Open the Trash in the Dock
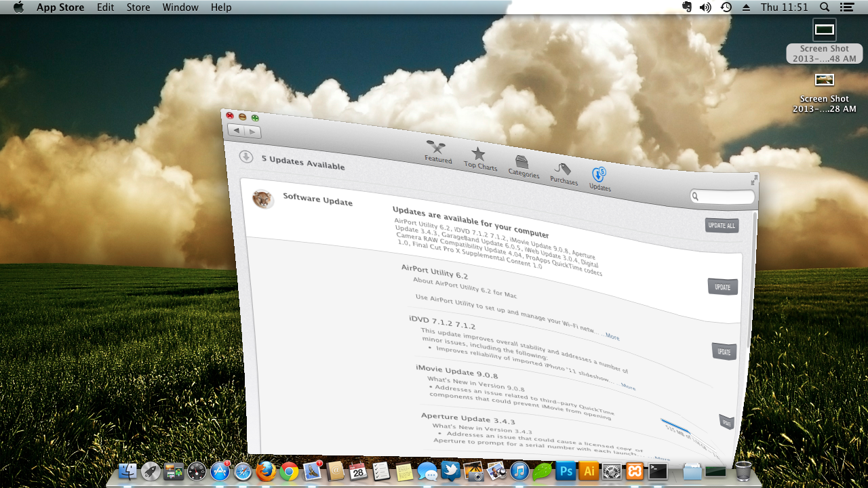 [743, 471]
